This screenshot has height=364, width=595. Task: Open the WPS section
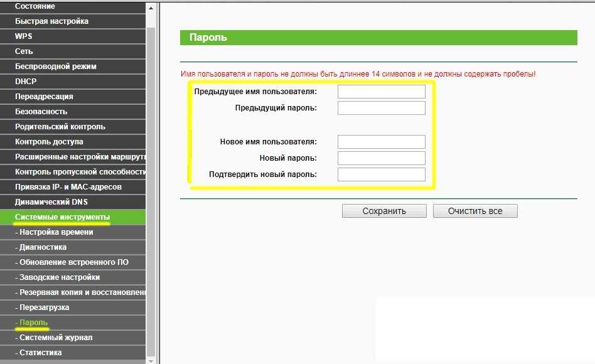point(24,36)
